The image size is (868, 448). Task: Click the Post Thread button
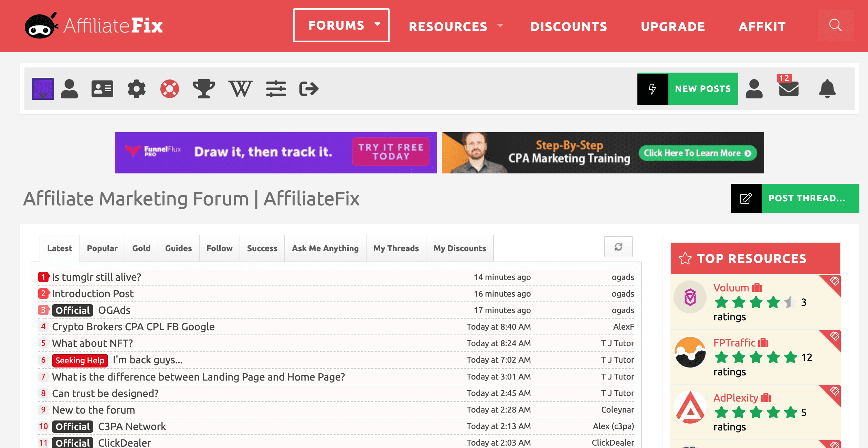point(795,198)
